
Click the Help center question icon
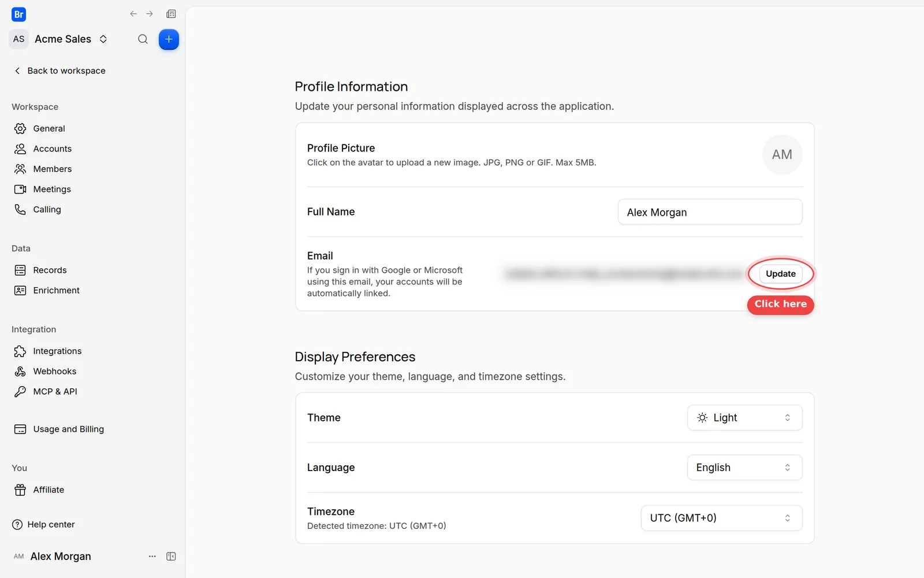[x=17, y=524]
